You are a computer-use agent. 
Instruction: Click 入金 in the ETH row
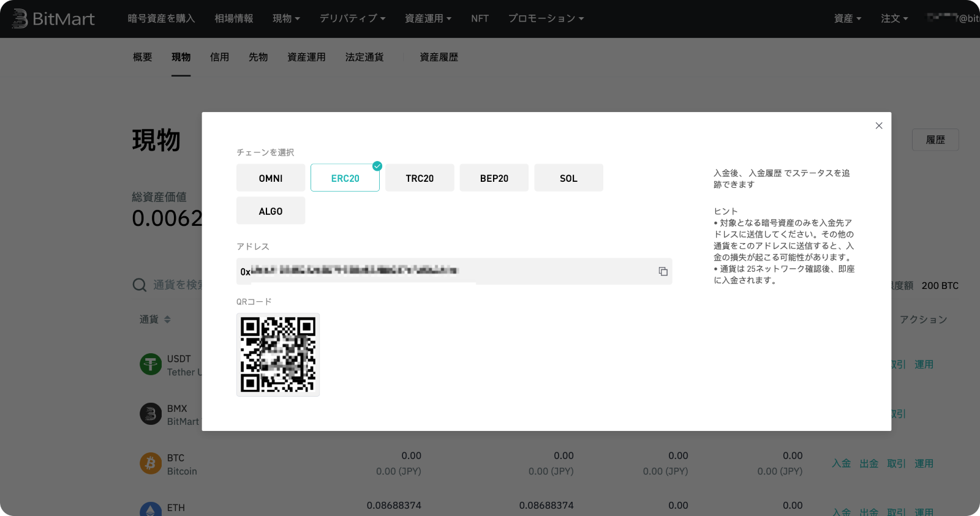tap(842, 512)
